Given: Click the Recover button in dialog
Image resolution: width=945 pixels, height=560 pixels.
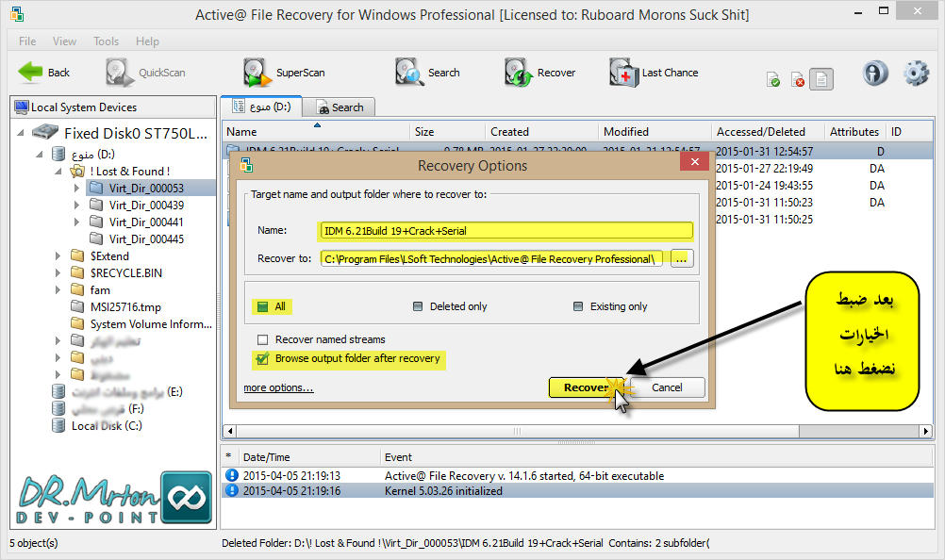Looking at the screenshot, I should (586, 387).
